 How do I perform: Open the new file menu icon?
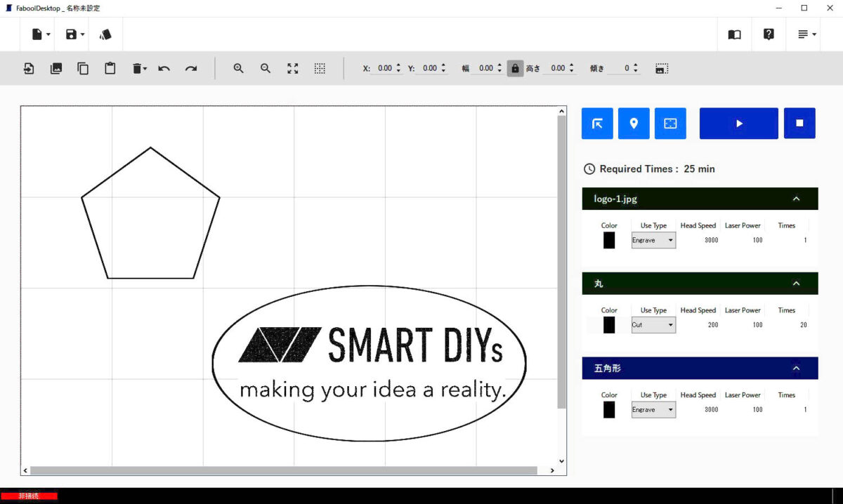41,34
